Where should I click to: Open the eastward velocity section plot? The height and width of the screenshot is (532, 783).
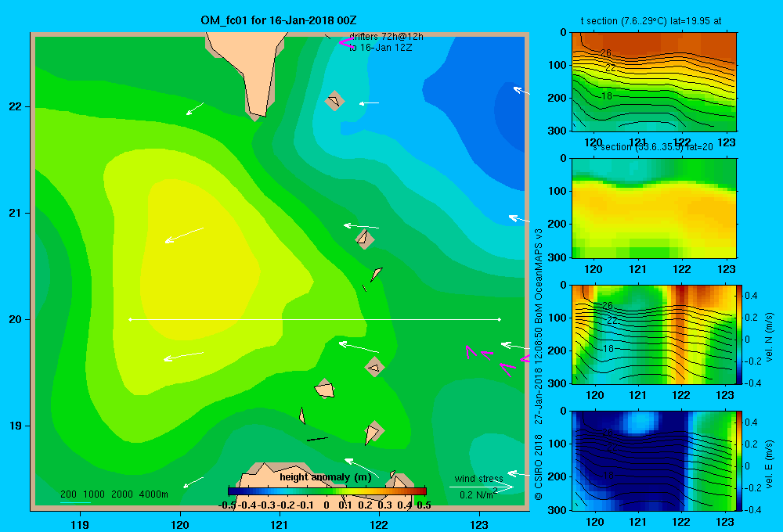pos(654,460)
